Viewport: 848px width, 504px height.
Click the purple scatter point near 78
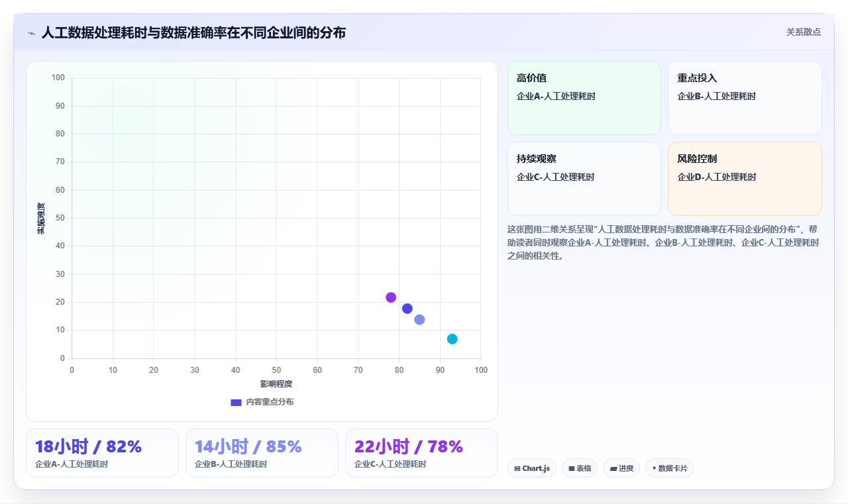[x=391, y=297]
